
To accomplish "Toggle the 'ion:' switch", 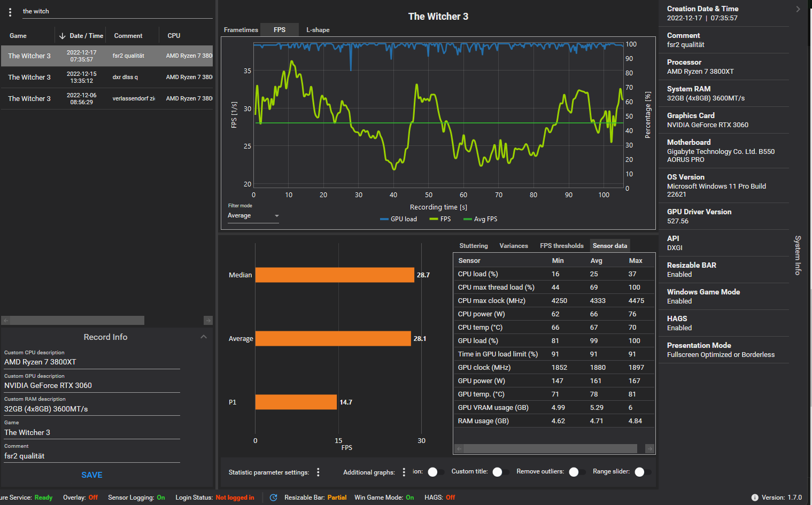I will [x=436, y=472].
